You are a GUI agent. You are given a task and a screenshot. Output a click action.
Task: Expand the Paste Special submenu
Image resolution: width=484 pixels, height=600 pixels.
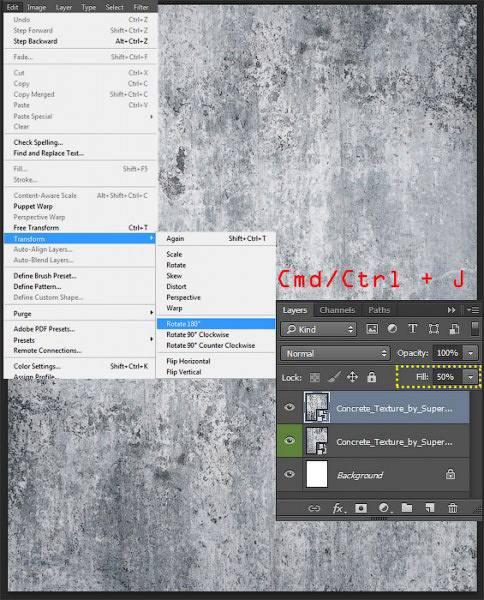coord(80,116)
